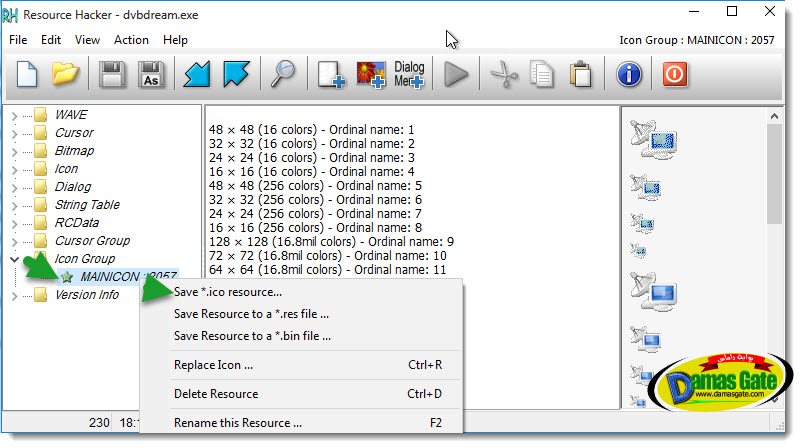The image size is (800, 448).
Task: Choose Rename this Resource ...
Action: [301, 423]
